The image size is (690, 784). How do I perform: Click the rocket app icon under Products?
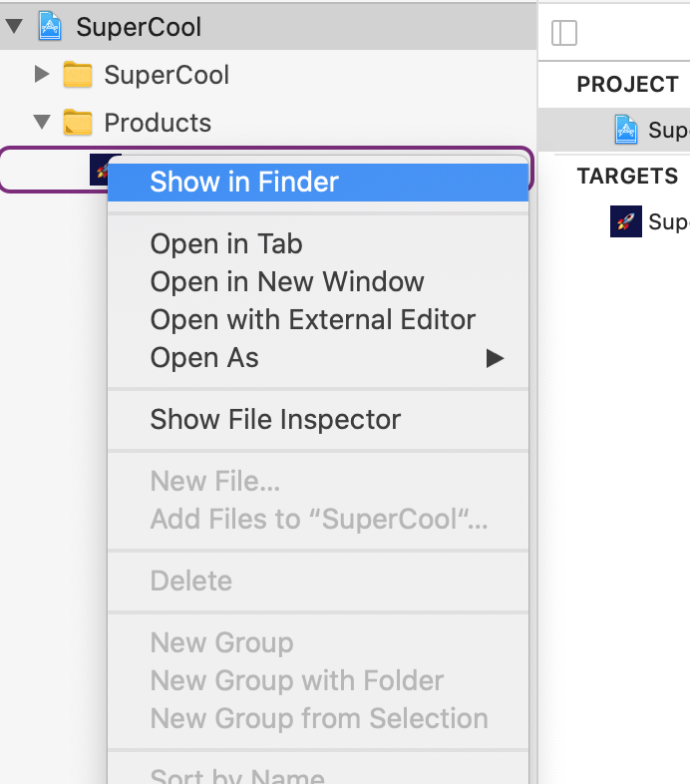point(99,169)
